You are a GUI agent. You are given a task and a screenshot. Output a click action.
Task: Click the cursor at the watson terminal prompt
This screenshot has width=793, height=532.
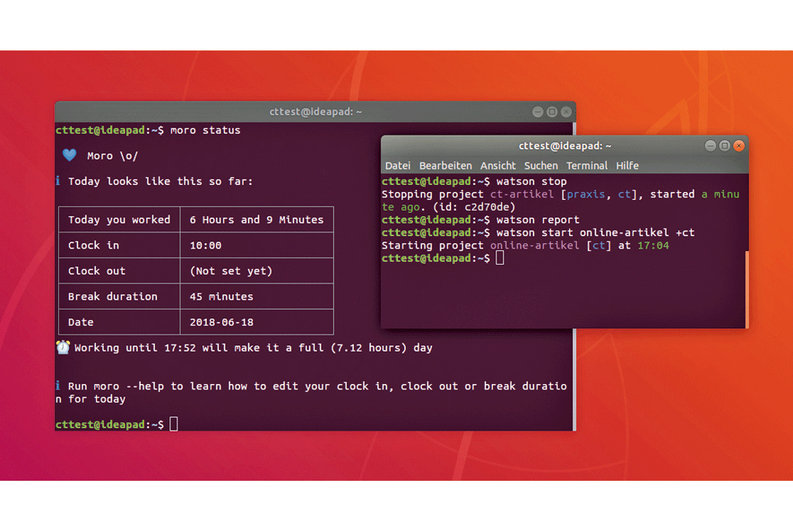coord(499,258)
